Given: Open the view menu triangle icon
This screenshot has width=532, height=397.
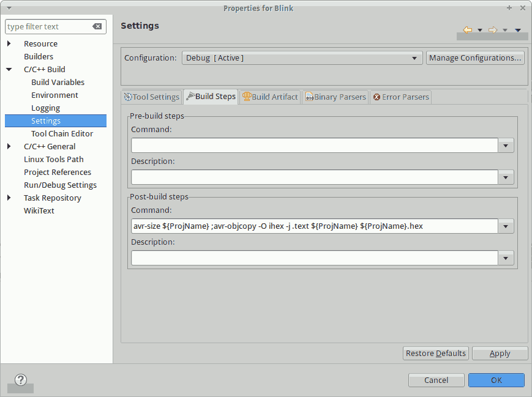Looking at the screenshot, I should click(x=518, y=30).
